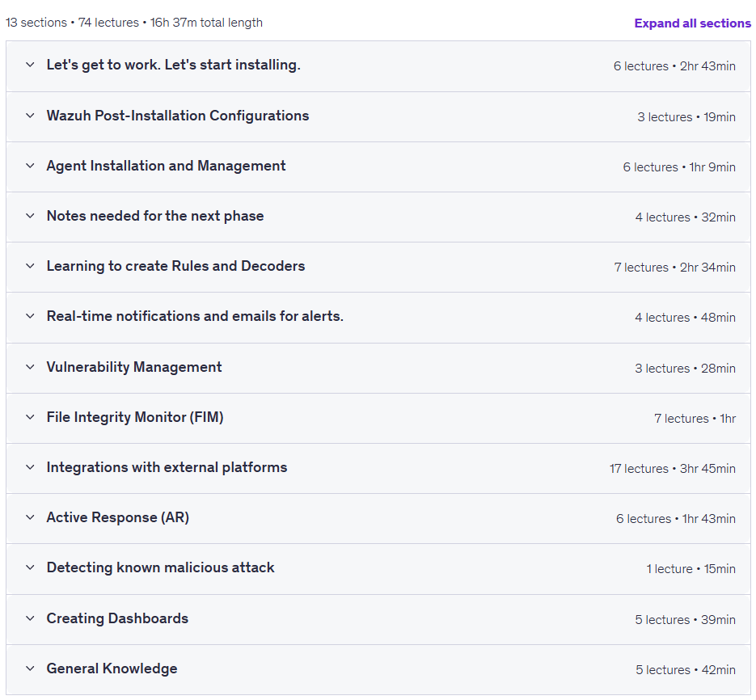
Task: Expand chevron beside Vulnerability Management
Action: pyautogui.click(x=30, y=367)
